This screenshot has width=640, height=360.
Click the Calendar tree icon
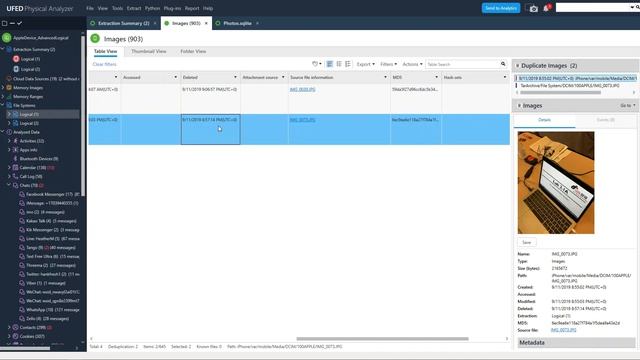pyautogui.click(x=16, y=167)
